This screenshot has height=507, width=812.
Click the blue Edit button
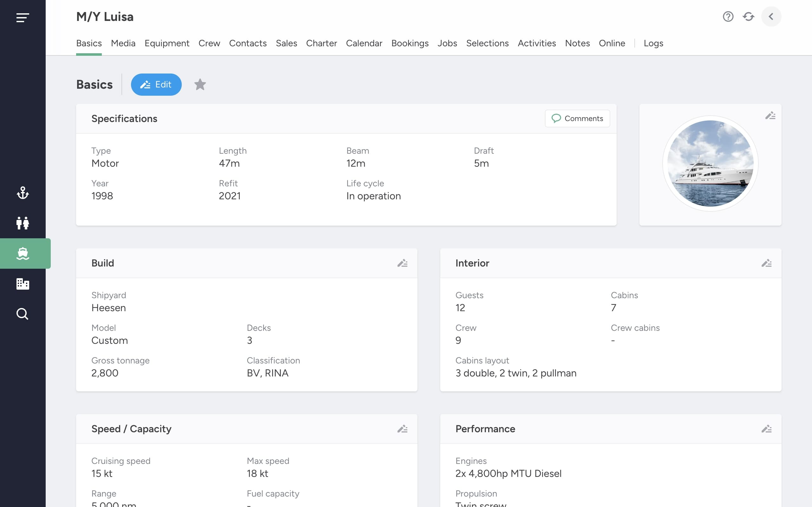coord(156,85)
